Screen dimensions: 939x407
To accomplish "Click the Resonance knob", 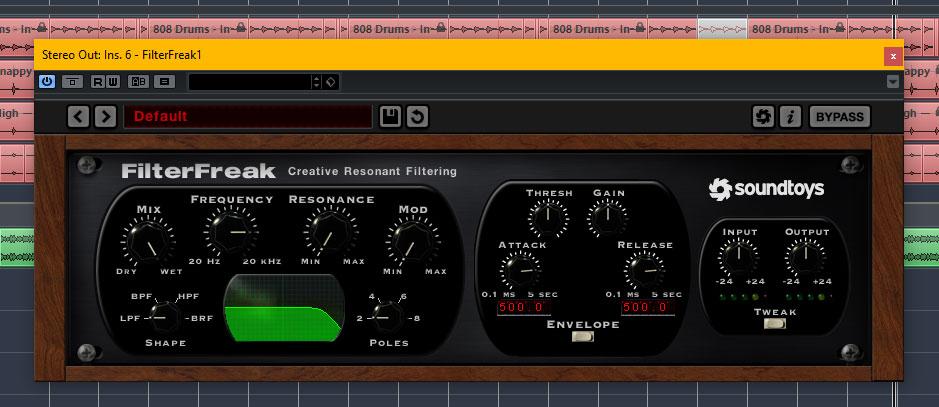I will point(331,231).
